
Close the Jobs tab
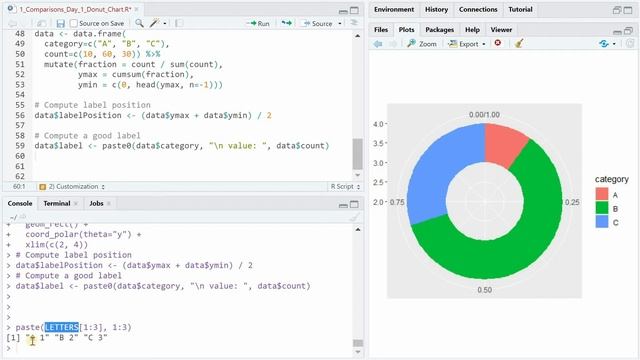(109, 203)
